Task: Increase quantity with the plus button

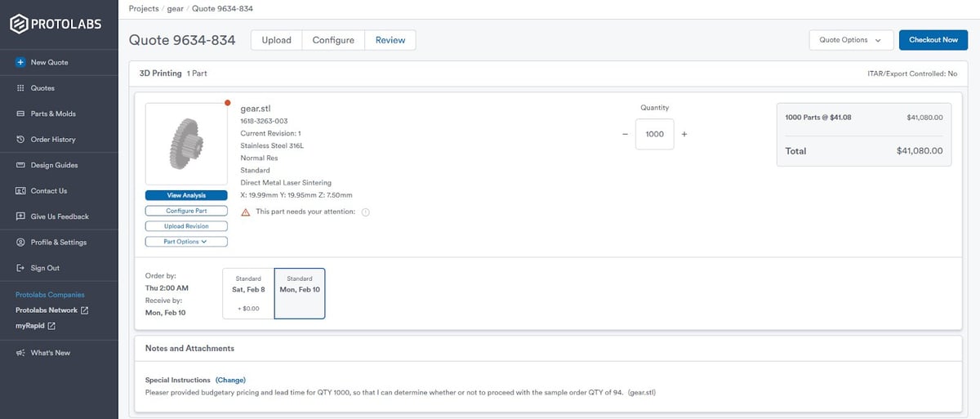Action: pos(684,135)
